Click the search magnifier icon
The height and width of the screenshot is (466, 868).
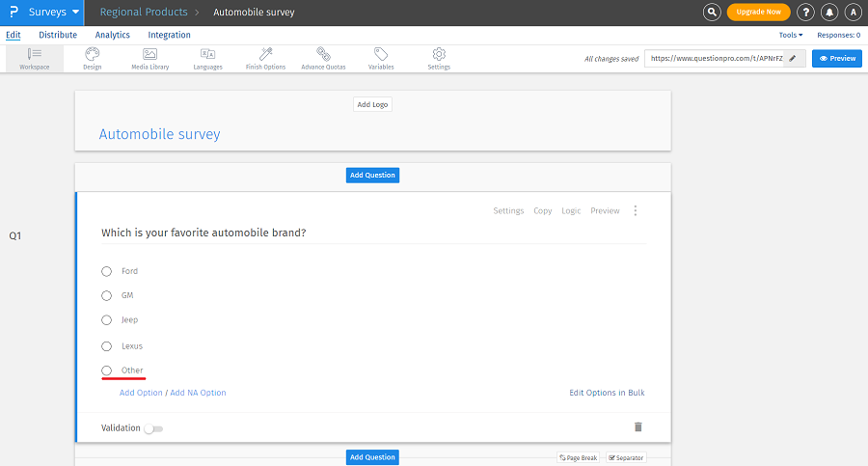712,13
